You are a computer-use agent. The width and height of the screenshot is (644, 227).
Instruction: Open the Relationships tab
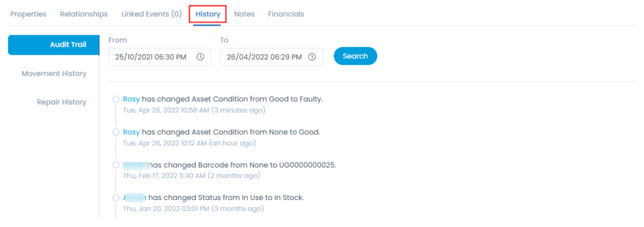84,14
